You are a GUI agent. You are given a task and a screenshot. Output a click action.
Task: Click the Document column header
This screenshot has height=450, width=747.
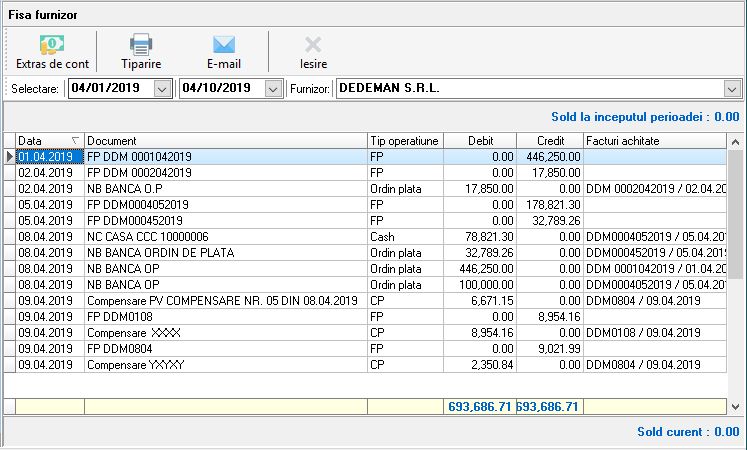[225, 141]
